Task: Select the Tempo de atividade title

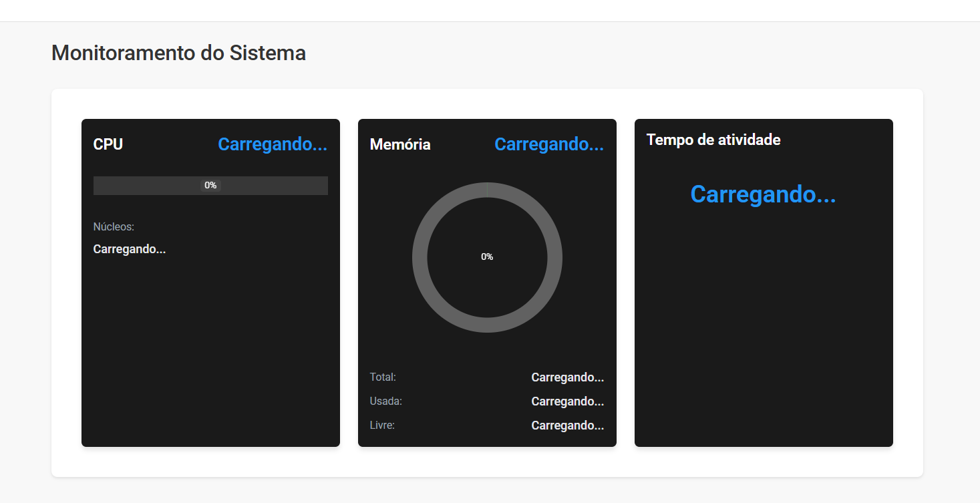Action: pyautogui.click(x=713, y=140)
